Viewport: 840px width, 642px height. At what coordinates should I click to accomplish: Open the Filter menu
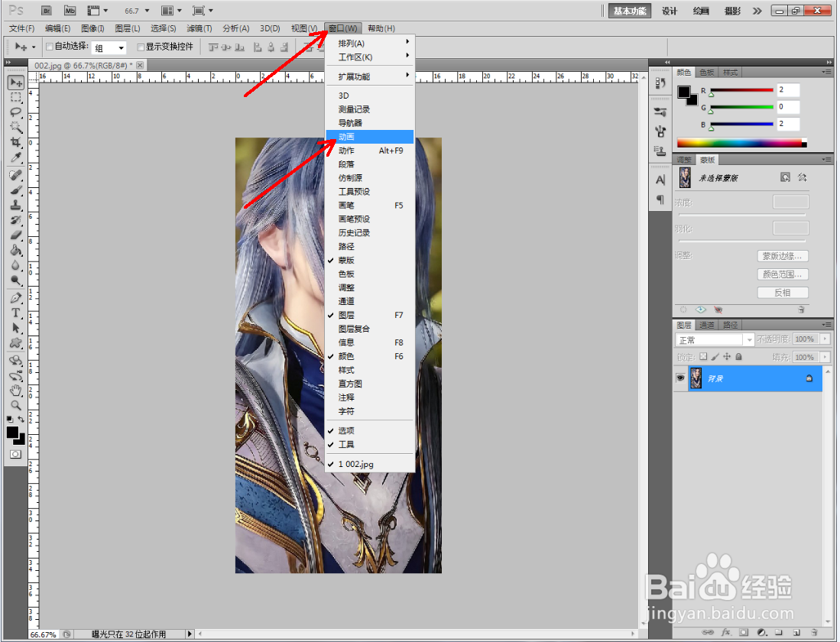click(199, 28)
